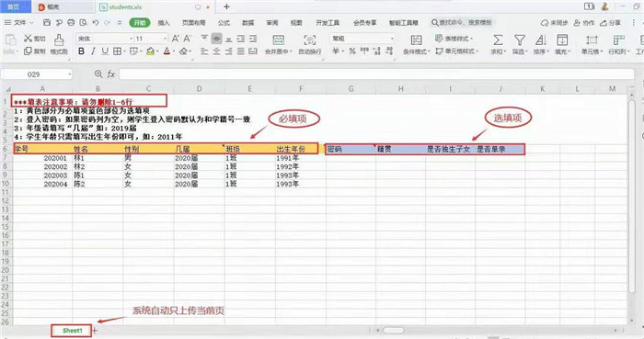Viewport: 644px width, 339px height.
Task: Click the Increase decimal places icon
Action: coord(377,51)
